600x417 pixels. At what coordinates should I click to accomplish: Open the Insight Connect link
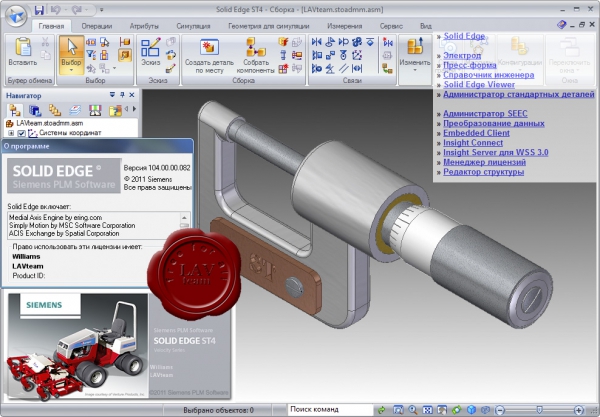click(x=473, y=143)
